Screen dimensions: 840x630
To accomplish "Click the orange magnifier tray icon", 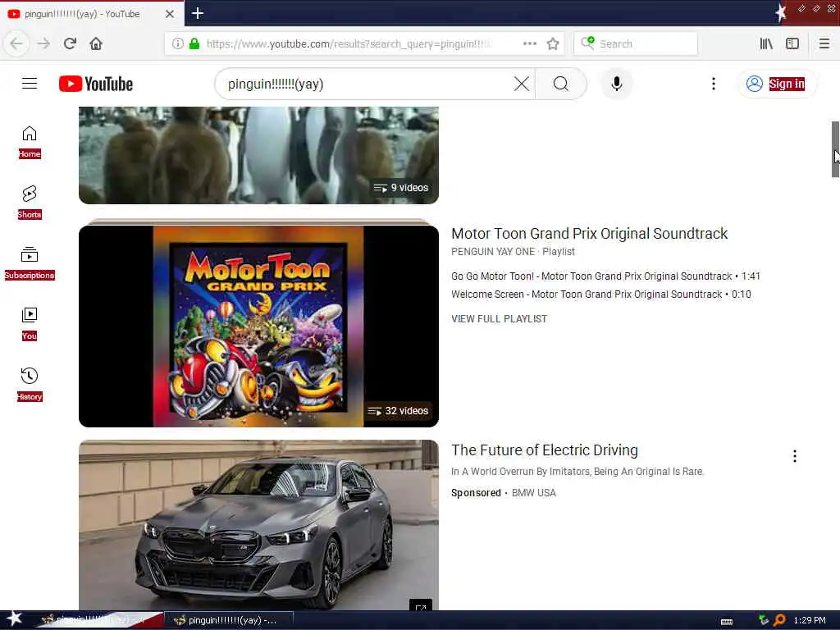I will coord(779,620).
